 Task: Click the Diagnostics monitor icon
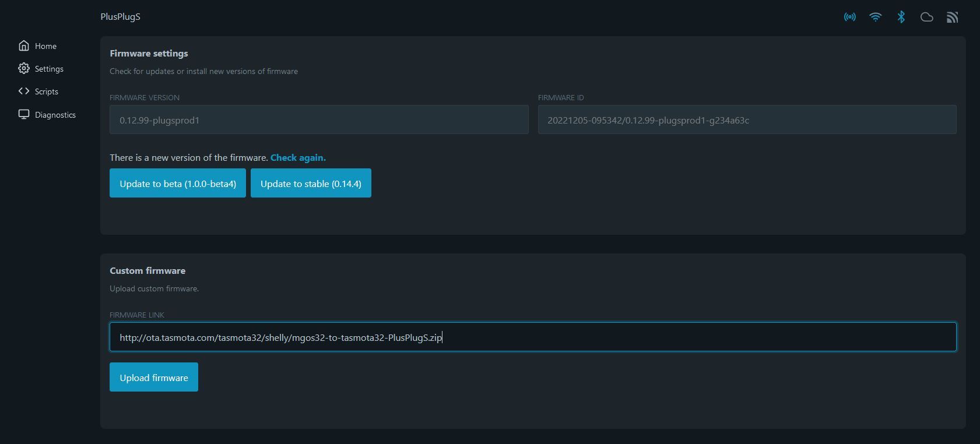23,114
